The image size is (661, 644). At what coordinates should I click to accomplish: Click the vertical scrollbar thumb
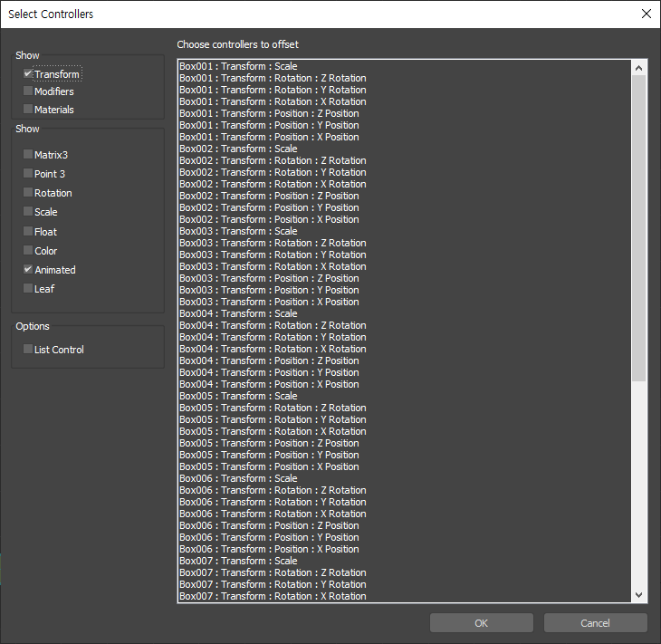(638, 228)
